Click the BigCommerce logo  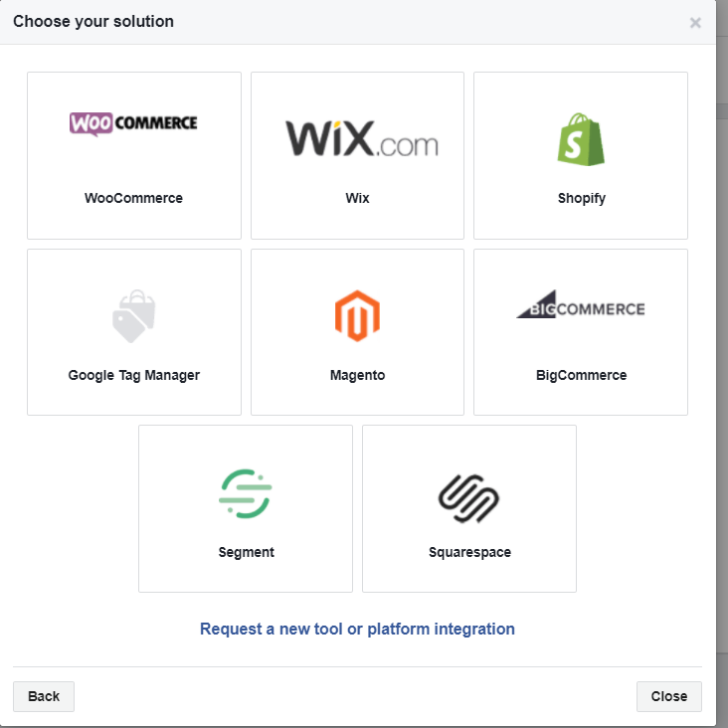click(x=580, y=309)
